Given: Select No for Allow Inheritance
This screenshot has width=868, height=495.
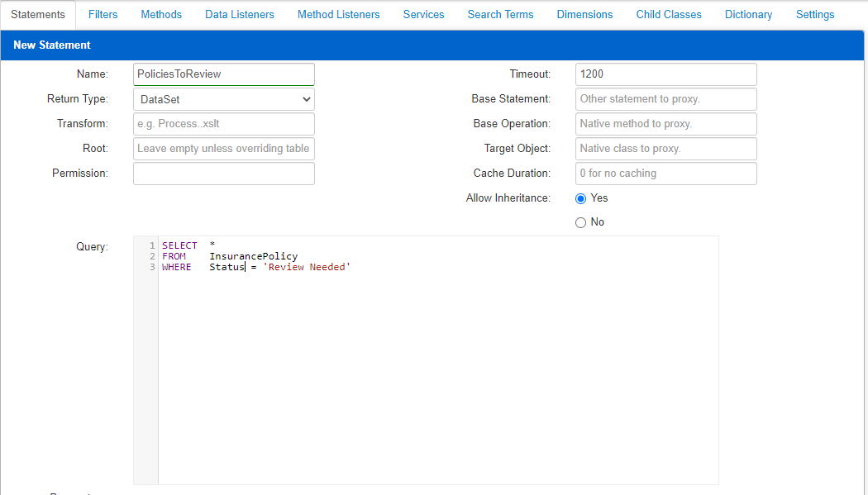Looking at the screenshot, I should click(x=580, y=223).
